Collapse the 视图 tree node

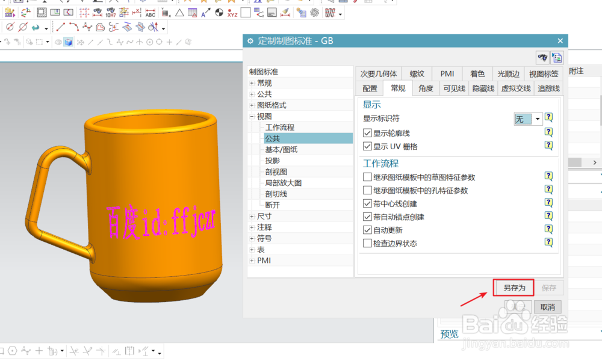[252, 116]
